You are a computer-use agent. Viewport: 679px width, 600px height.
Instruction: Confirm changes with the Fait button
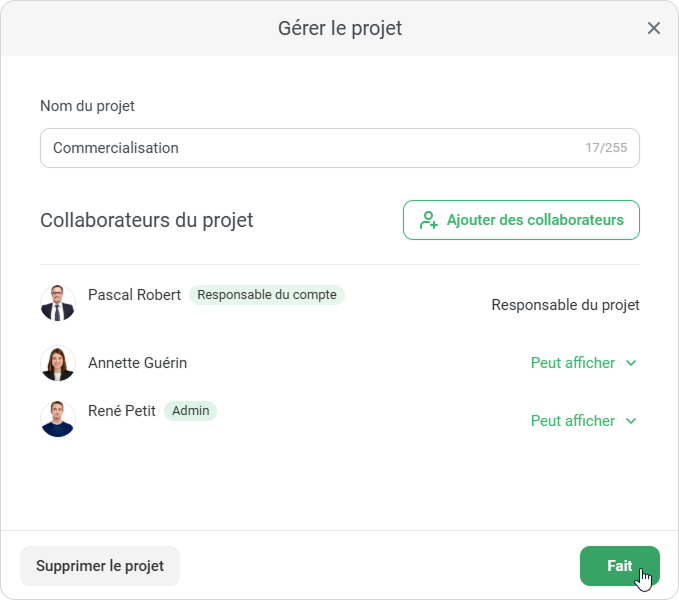[619, 566]
